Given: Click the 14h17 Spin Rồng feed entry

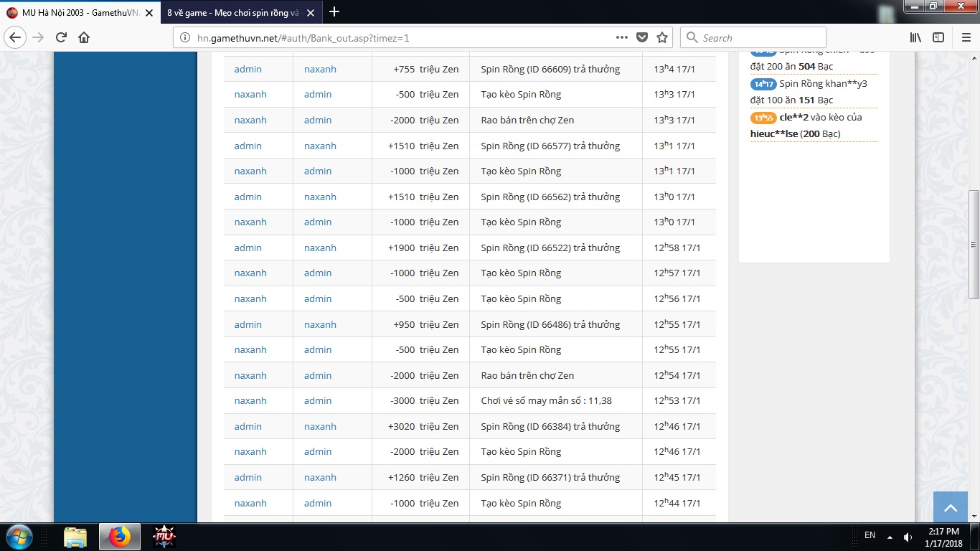Looking at the screenshot, I should pyautogui.click(x=814, y=92).
